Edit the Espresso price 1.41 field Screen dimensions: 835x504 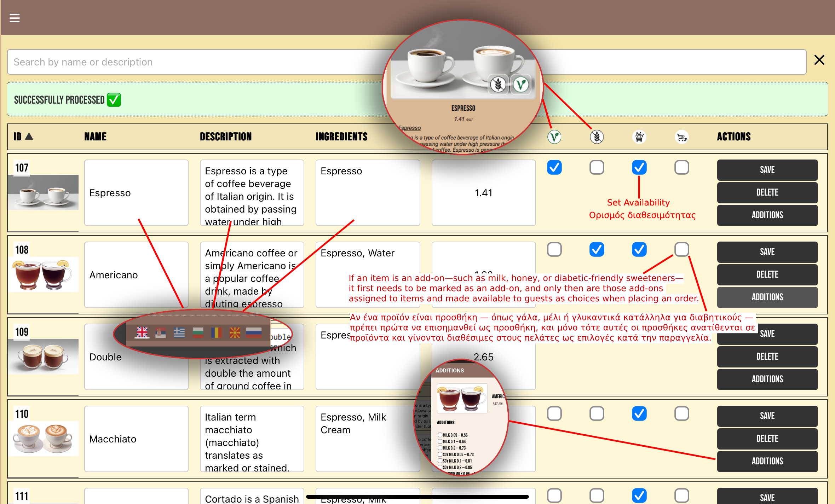pos(483,193)
